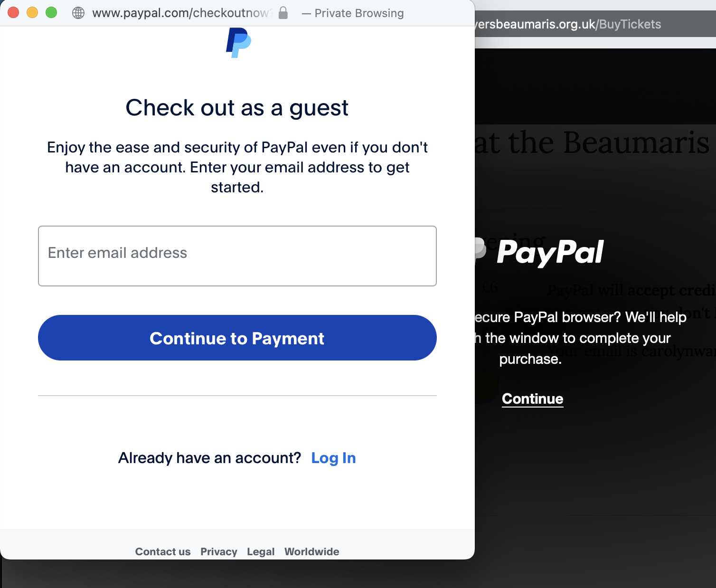Click the yellow traffic light button

[32, 12]
